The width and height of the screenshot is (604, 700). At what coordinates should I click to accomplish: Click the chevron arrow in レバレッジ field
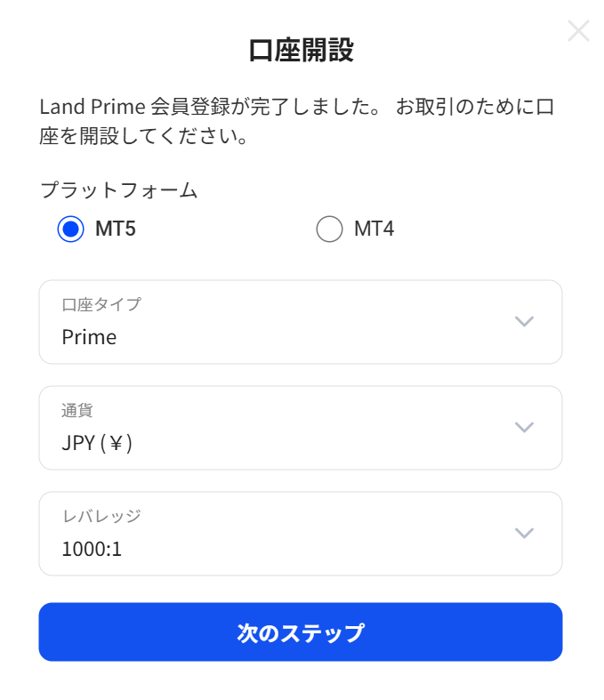coord(524,534)
